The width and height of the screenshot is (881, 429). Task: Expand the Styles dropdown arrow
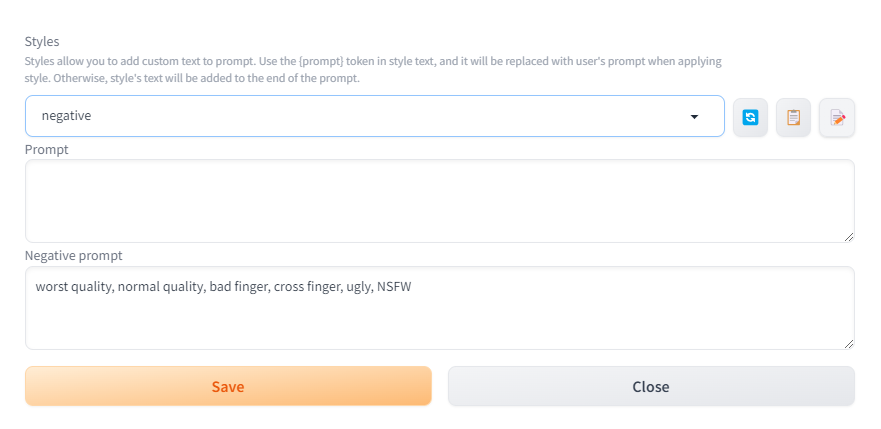pos(694,117)
